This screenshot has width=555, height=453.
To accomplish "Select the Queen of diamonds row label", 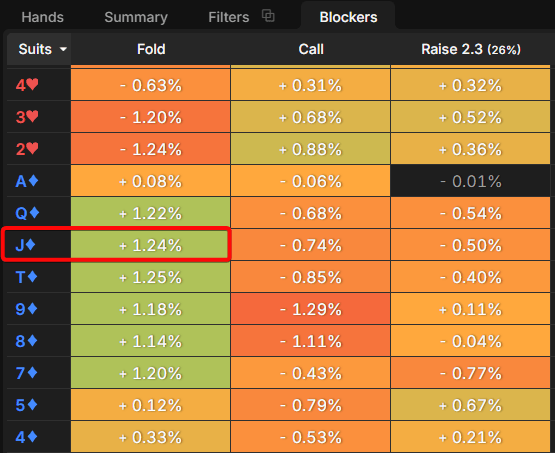I will tap(27, 213).
